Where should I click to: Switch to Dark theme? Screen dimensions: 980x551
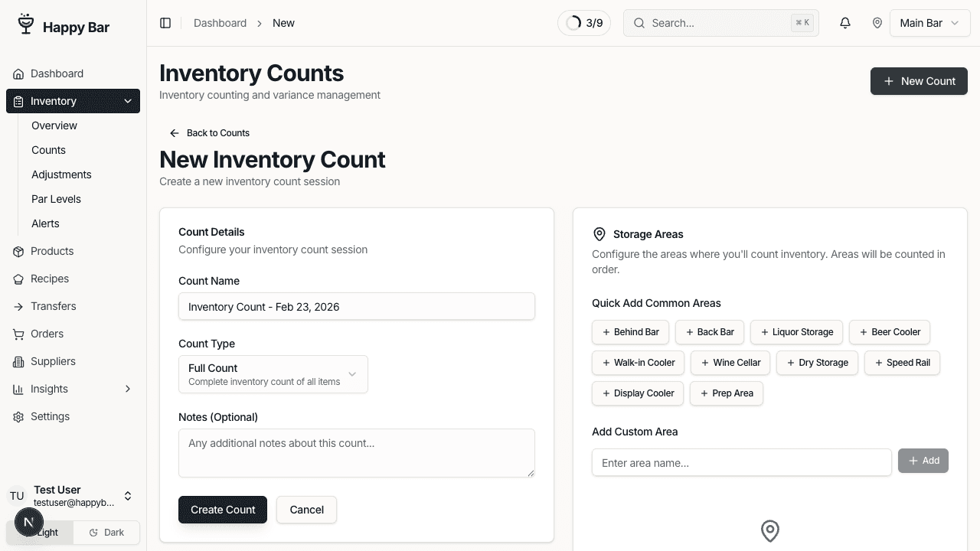pyautogui.click(x=106, y=532)
